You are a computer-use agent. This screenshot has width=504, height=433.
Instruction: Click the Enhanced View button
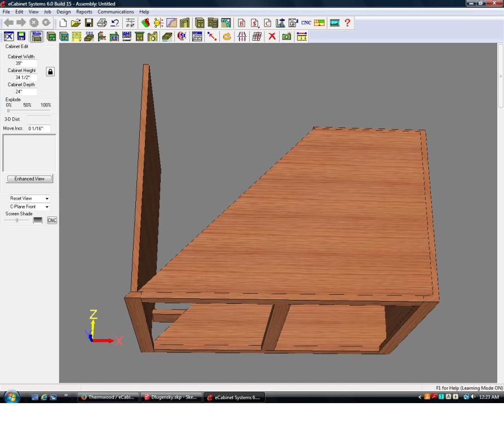point(29,179)
